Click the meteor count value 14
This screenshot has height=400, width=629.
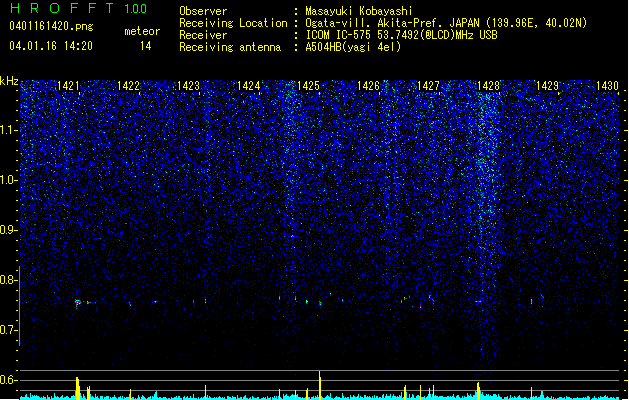pos(146,46)
